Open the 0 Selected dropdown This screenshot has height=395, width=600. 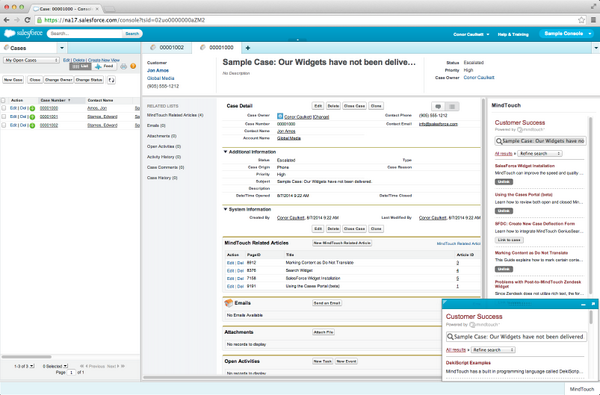coord(55,366)
